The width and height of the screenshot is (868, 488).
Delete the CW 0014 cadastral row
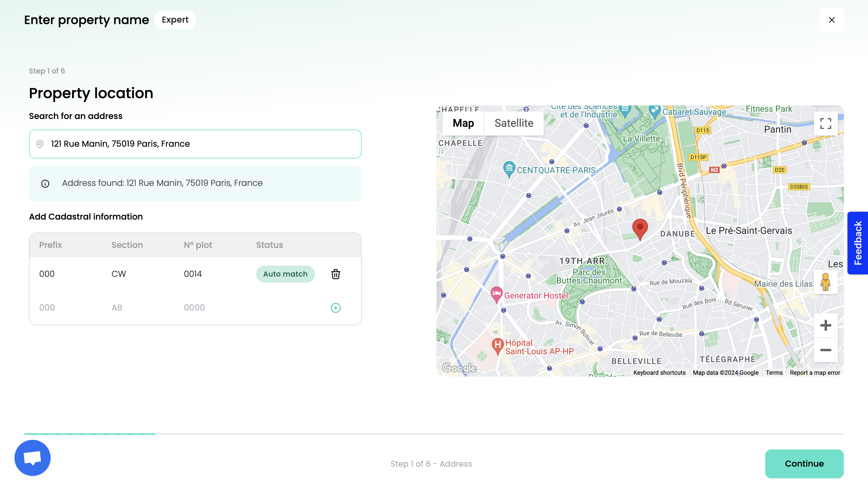pyautogui.click(x=335, y=274)
